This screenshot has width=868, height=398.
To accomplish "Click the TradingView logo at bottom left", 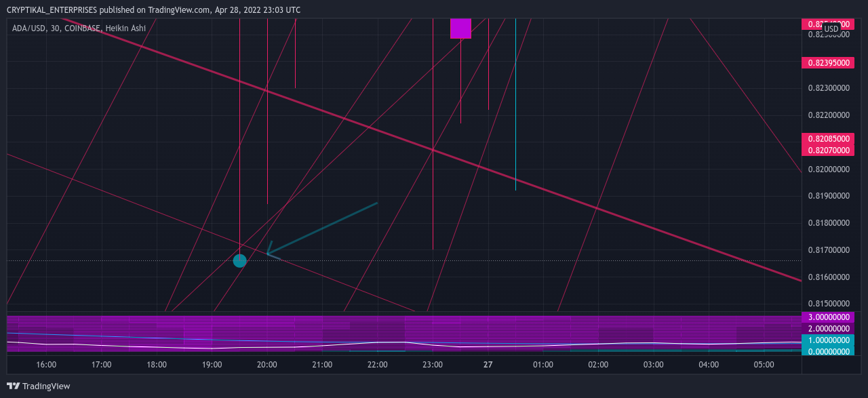I will [38, 386].
